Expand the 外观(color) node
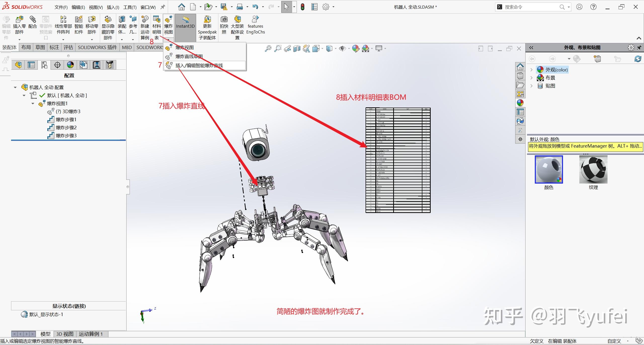Screen dimensions: 644x345 531,70
